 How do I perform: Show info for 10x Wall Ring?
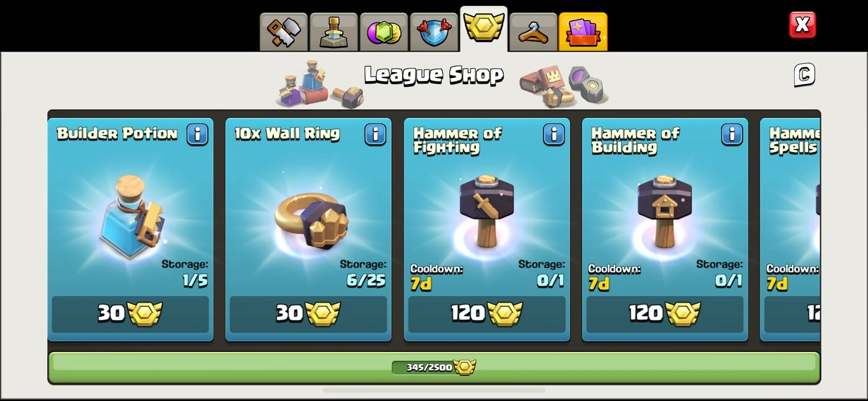(375, 134)
